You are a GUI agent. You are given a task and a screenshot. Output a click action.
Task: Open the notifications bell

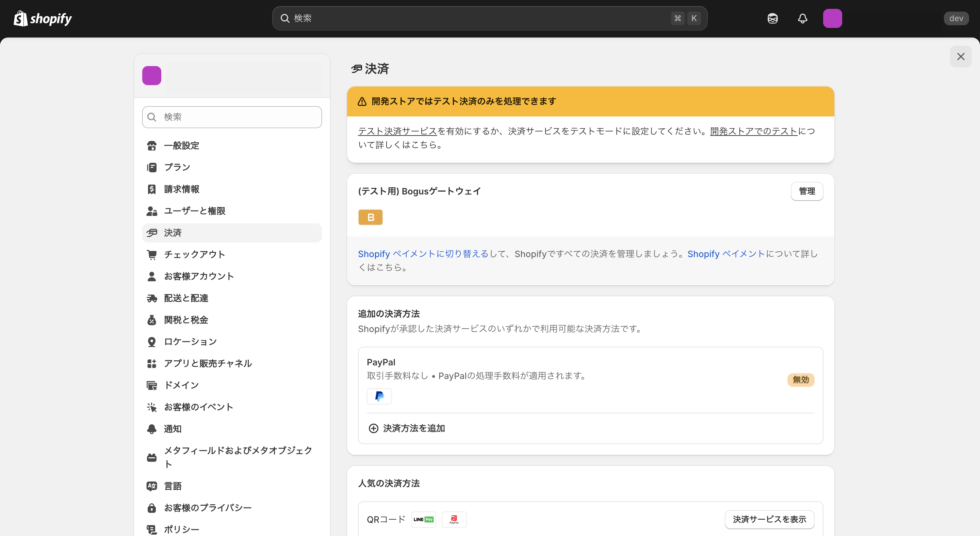(802, 18)
